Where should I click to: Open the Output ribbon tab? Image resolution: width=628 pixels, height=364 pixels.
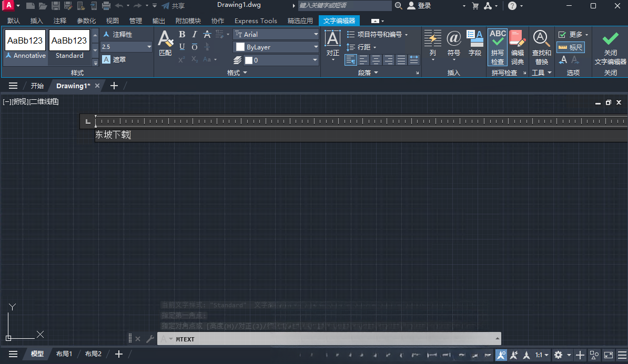(x=159, y=21)
